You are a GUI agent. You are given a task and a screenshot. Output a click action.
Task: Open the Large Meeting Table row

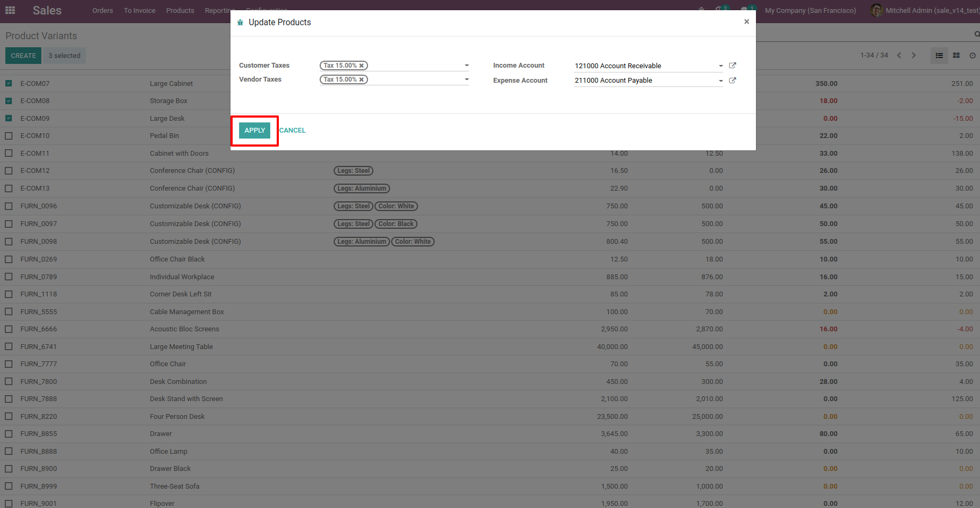[490, 346]
